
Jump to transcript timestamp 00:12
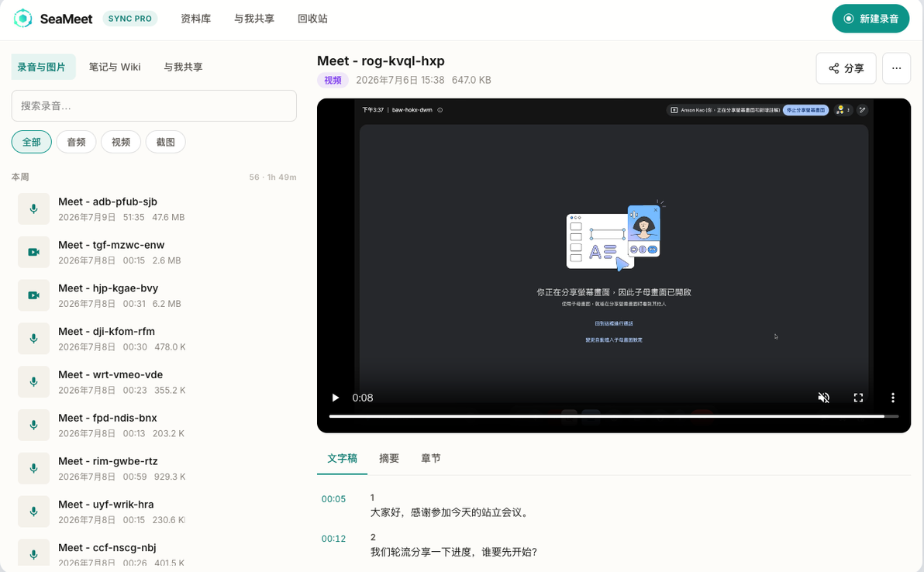(333, 539)
